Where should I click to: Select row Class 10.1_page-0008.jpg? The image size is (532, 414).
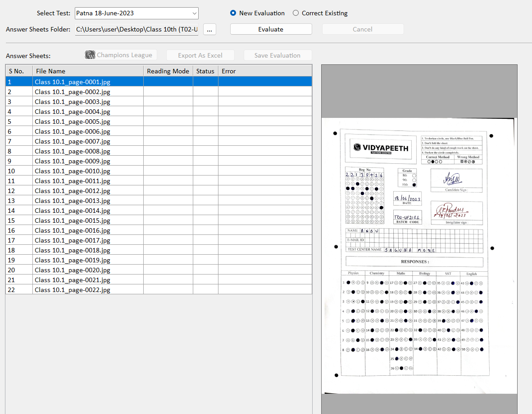(x=159, y=151)
